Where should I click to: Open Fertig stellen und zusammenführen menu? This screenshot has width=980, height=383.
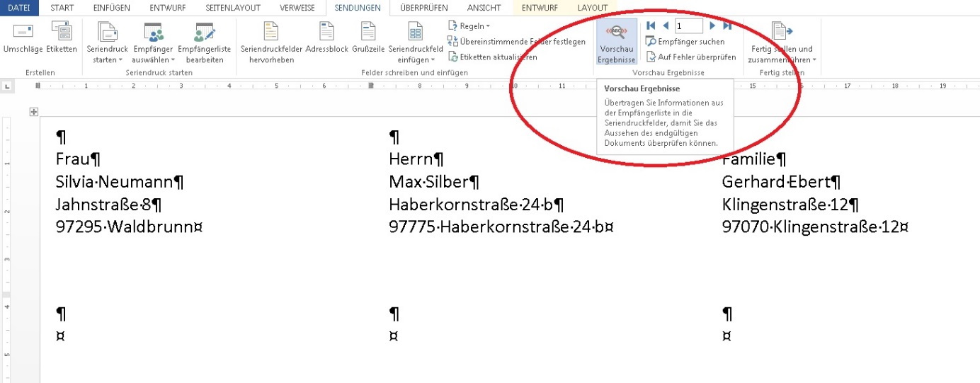[x=781, y=42]
